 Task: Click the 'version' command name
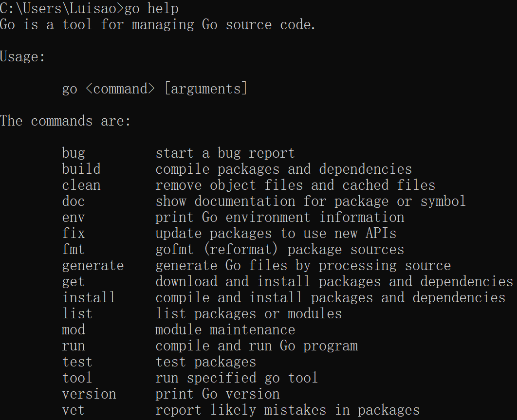(89, 394)
